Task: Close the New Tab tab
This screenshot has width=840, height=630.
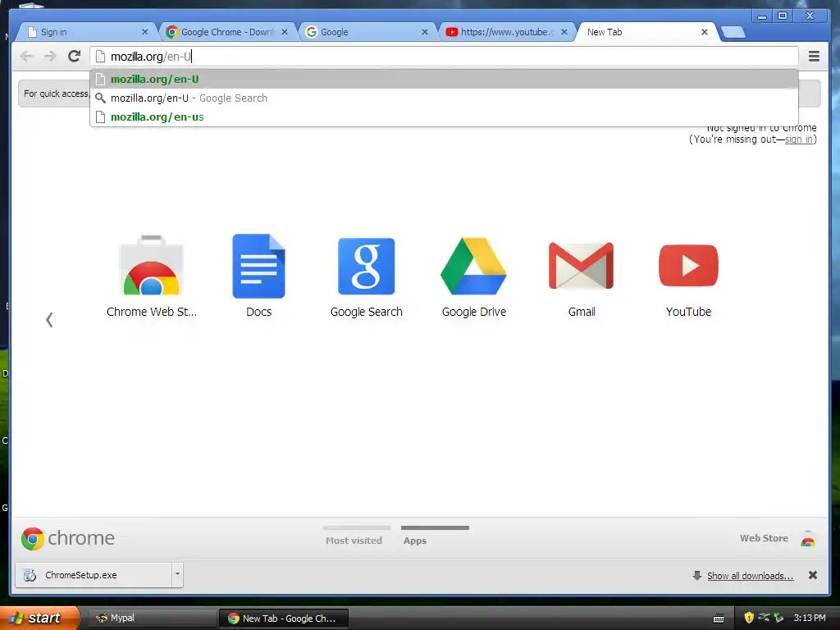Action: 705,32
